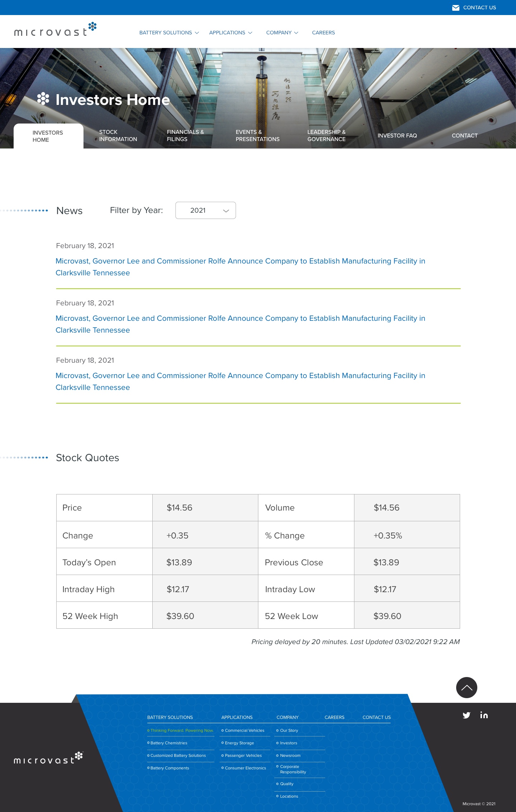Click the white Microvast footer logo

tap(48, 758)
